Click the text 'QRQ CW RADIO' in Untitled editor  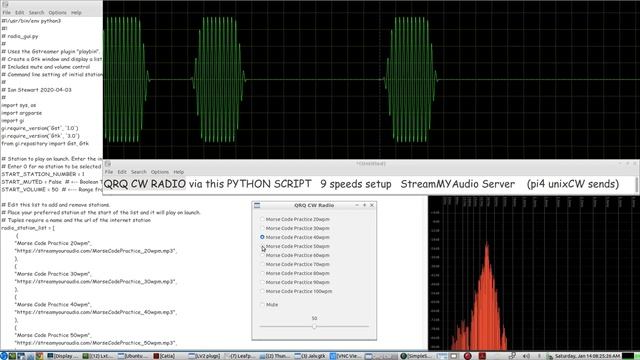click(144, 184)
